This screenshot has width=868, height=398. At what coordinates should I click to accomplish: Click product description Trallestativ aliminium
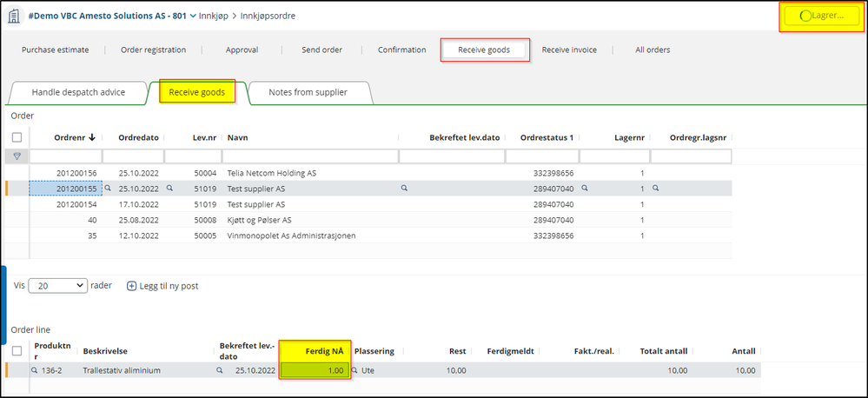(122, 370)
